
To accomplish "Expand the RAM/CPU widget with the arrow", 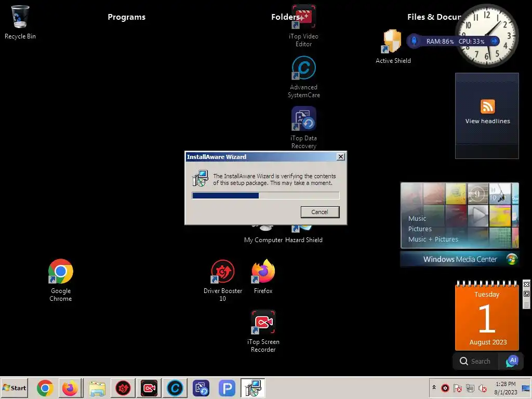I will [x=495, y=41].
